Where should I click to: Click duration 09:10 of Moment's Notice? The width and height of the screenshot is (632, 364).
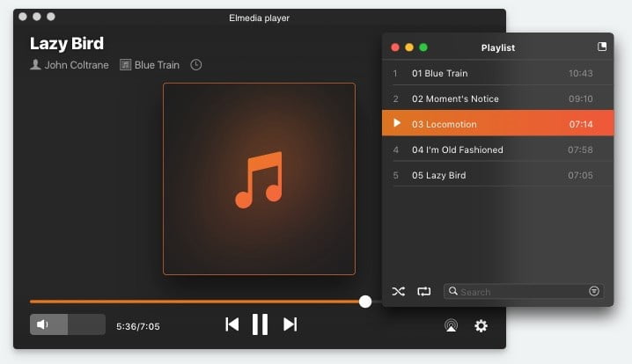click(580, 98)
